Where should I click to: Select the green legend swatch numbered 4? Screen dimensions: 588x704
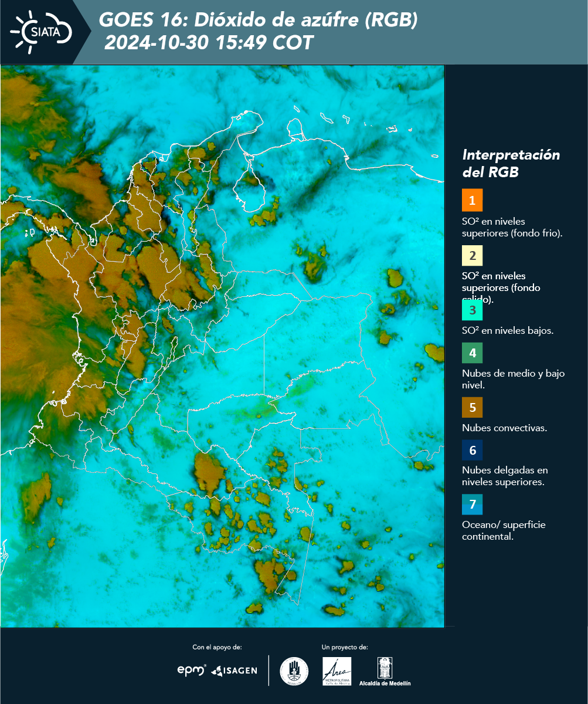472,353
